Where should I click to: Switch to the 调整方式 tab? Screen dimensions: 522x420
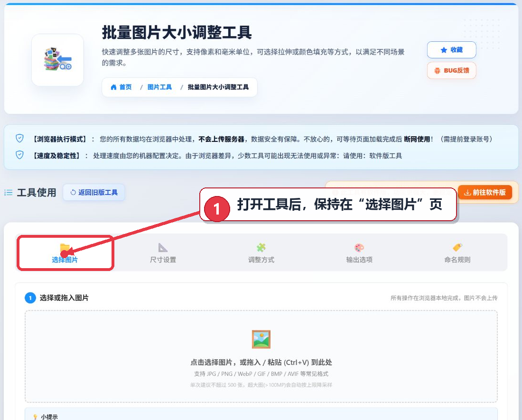pos(261,253)
